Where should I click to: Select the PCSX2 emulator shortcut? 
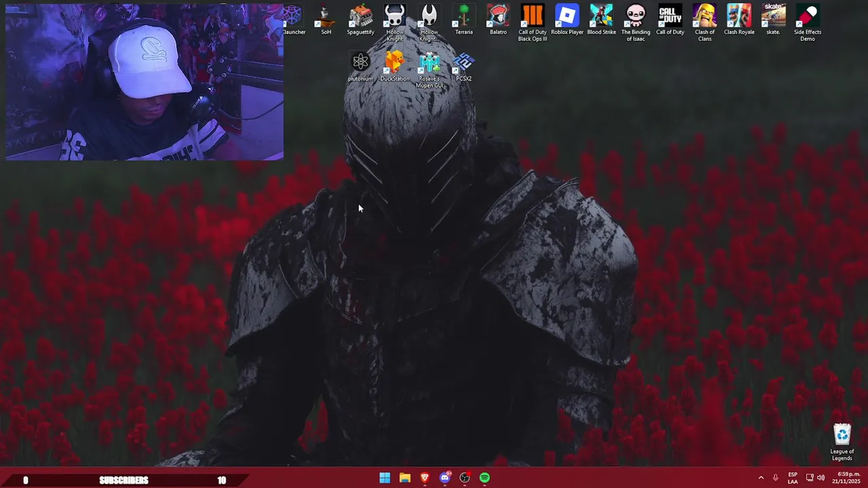(x=464, y=67)
